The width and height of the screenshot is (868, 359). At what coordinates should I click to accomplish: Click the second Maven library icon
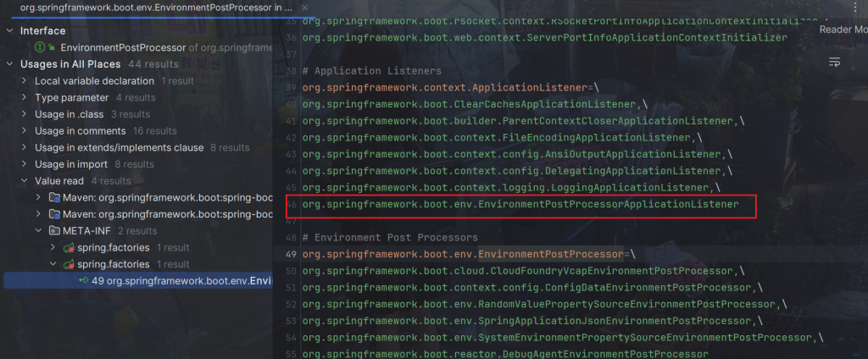(x=53, y=214)
